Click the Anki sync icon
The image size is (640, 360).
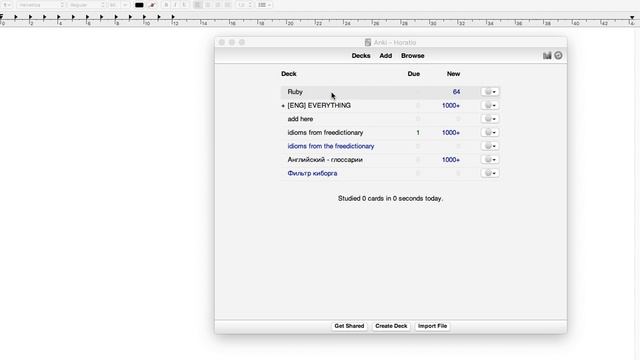(558, 56)
